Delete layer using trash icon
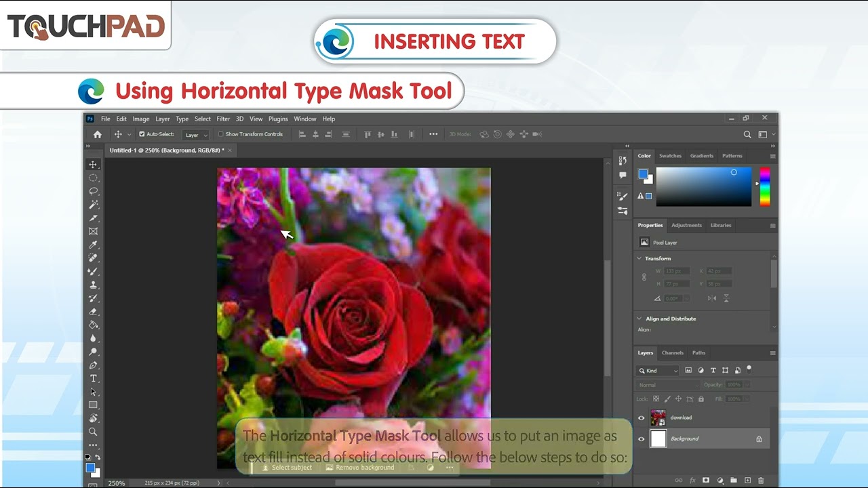The width and height of the screenshot is (868, 488). pos(761,481)
